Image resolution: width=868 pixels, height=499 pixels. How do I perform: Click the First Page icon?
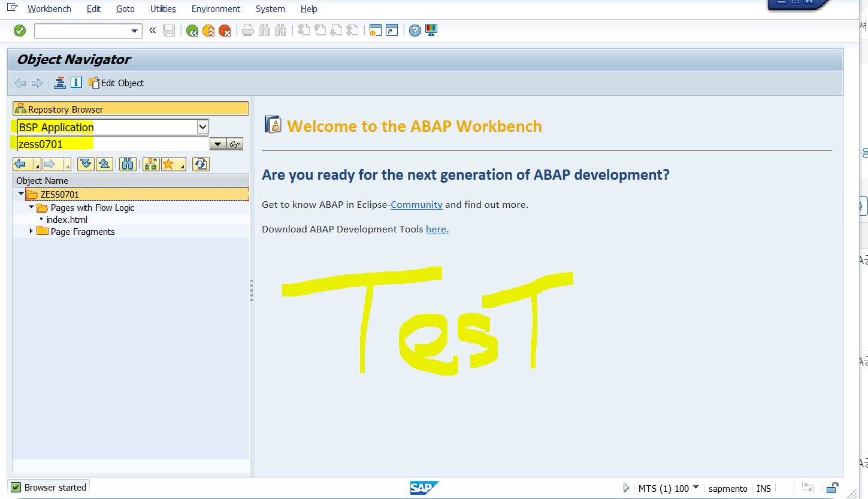(x=304, y=31)
